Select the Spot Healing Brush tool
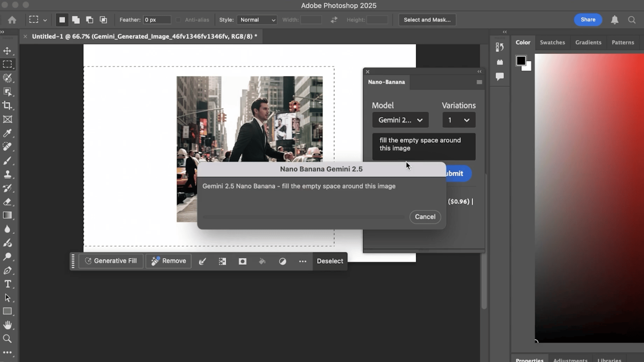 (x=7, y=146)
